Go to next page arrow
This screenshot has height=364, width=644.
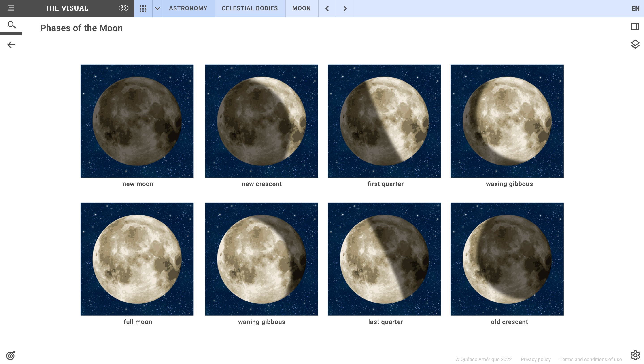pyautogui.click(x=345, y=9)
